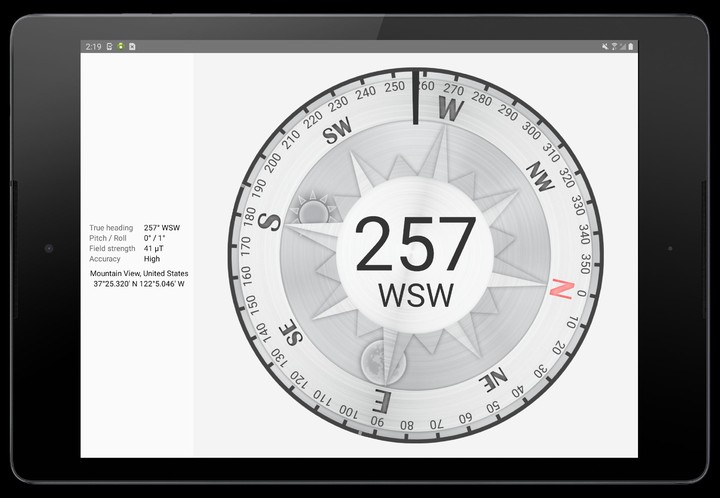The width and height of the screenshot is (720, 498).
Task: Click the Accuracy value High
Action: (x=152, y=259)
